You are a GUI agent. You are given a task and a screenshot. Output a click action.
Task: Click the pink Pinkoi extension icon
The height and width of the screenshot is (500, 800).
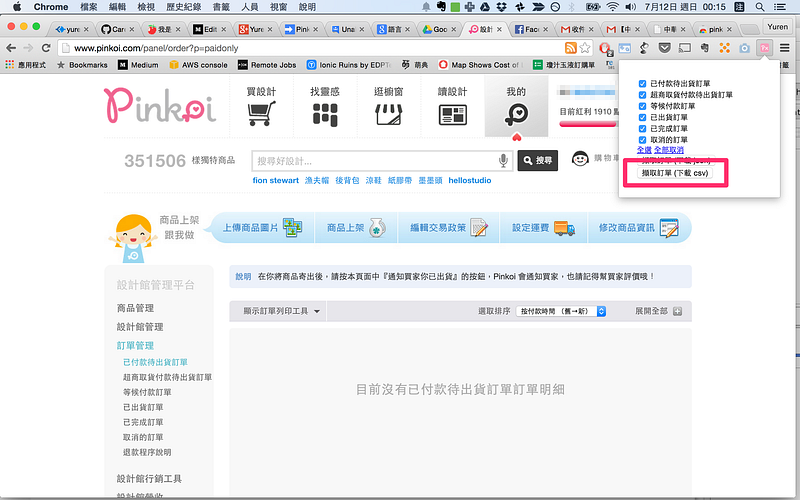point(765,47)
